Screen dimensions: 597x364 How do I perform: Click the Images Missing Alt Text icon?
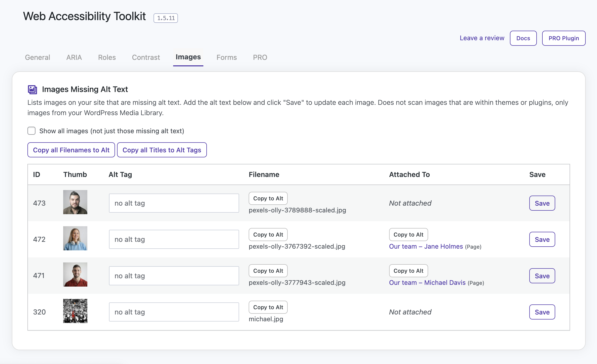coord(32,89)
